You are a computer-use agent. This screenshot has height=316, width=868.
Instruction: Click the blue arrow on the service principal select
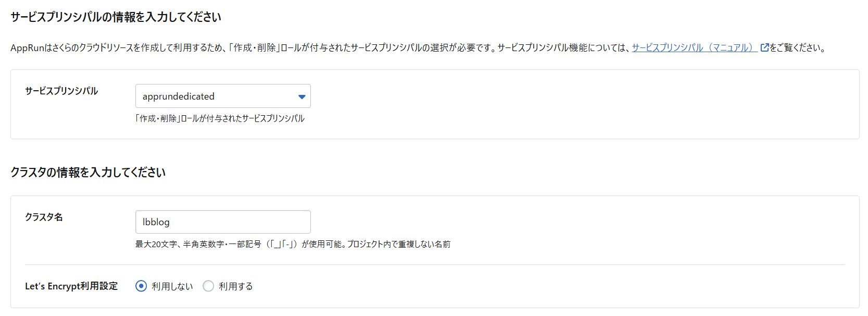coord(301,96)
